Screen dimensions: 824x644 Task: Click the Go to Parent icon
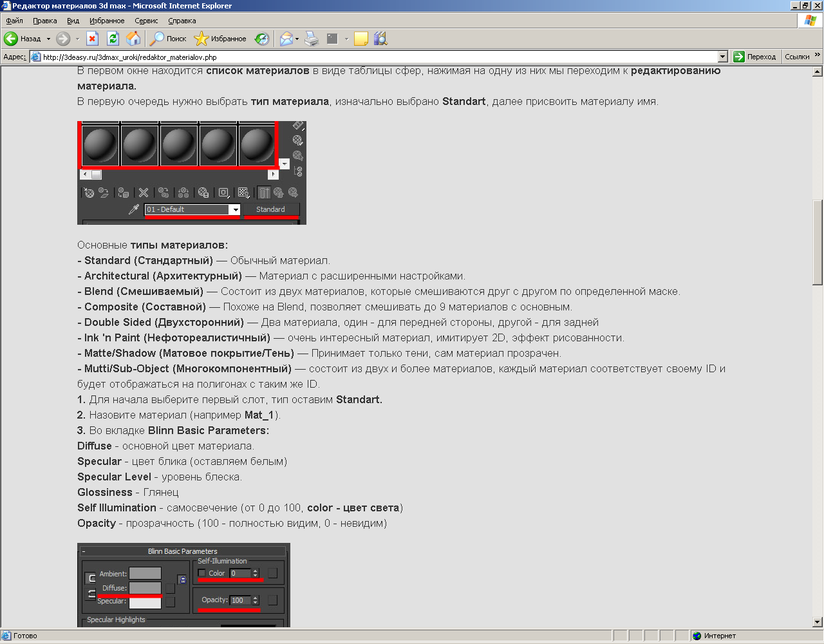point(279,193)
